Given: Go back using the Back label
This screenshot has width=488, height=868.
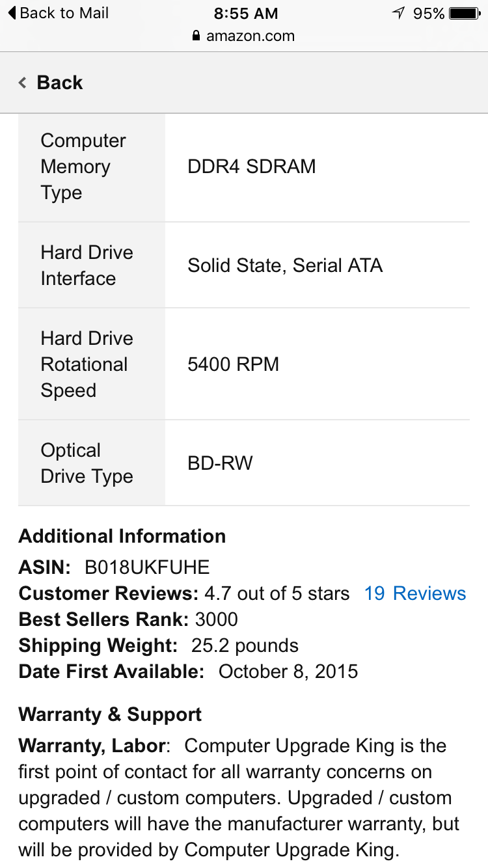Looking at the screenshot, I should [x=60, y=83].
